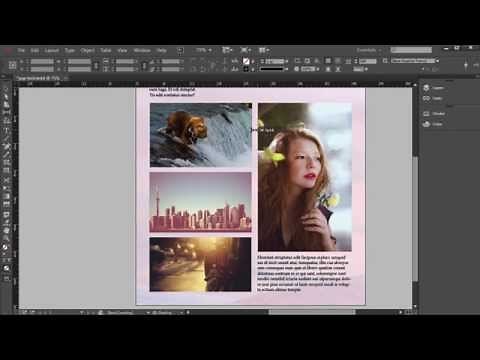Open the Object menu
The width and height of the screenshot is (480, 360).
[87, 50]
